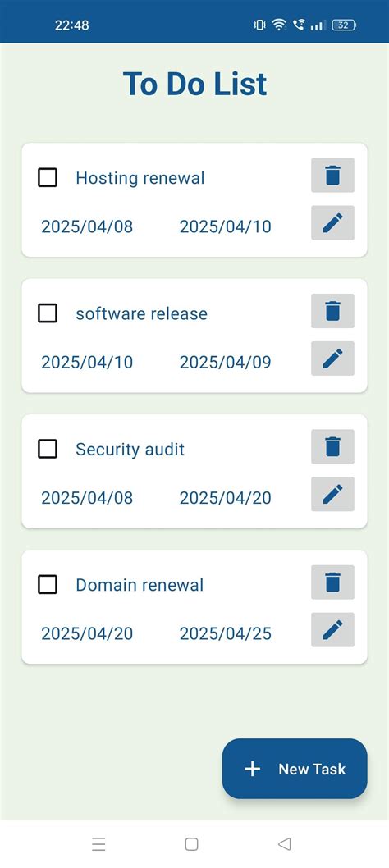Tap Hosting renewal due date 2025/04/10

226,226
